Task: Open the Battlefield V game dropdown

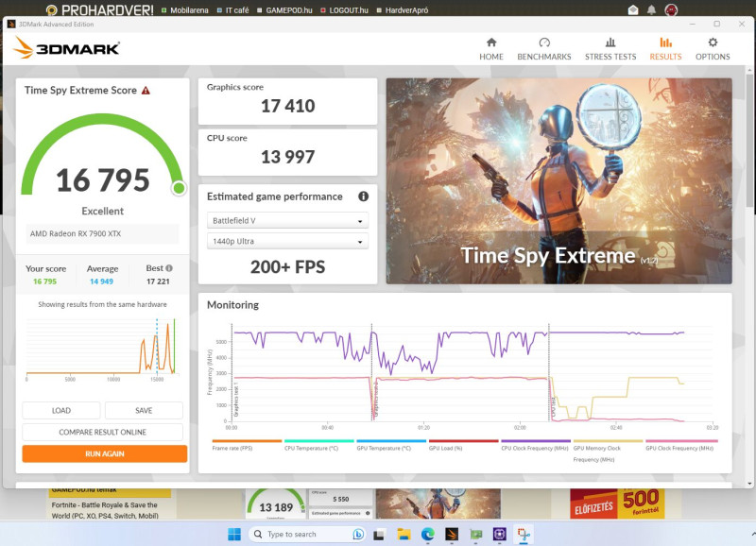Action: click(287, 220)
